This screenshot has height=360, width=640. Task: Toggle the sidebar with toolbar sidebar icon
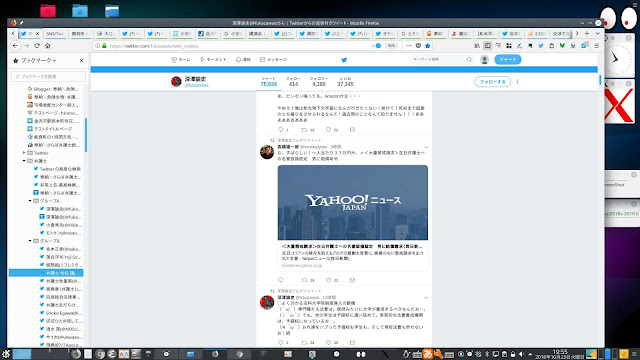click(487, 46)
